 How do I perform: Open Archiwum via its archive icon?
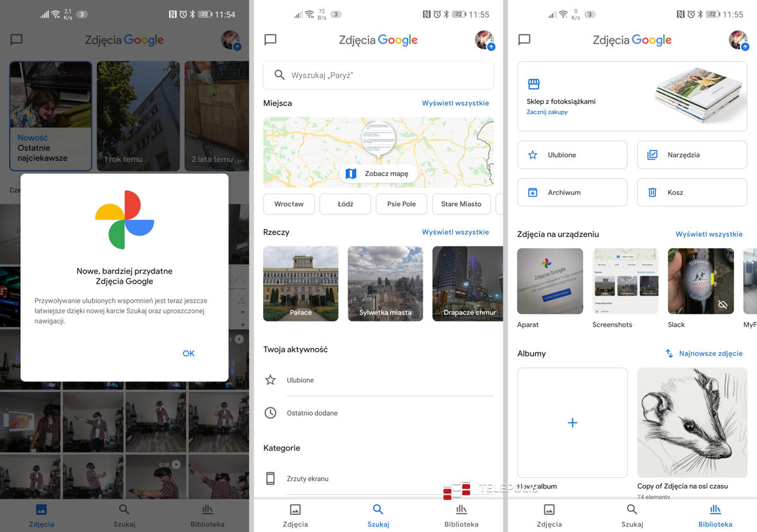532,192
